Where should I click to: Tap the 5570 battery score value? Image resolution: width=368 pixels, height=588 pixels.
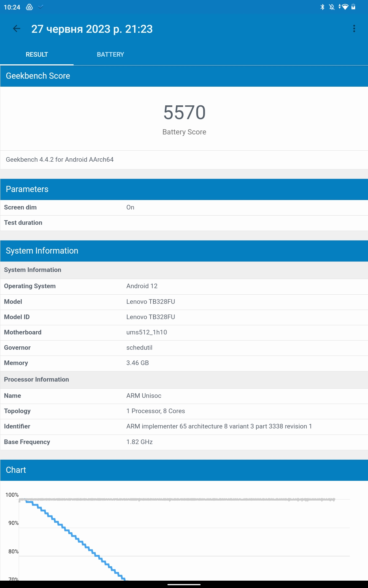184,112
